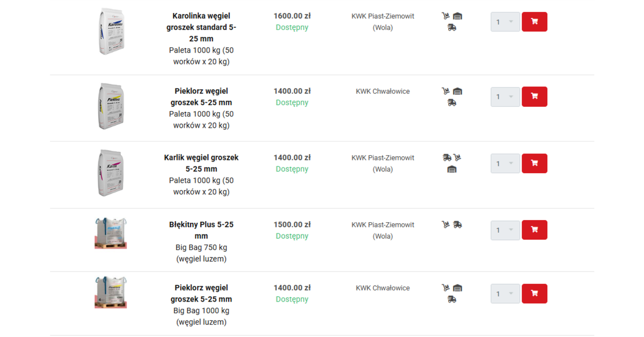
Task: Click the warehouse icon in the Karlik row
Action: [452, 169]
